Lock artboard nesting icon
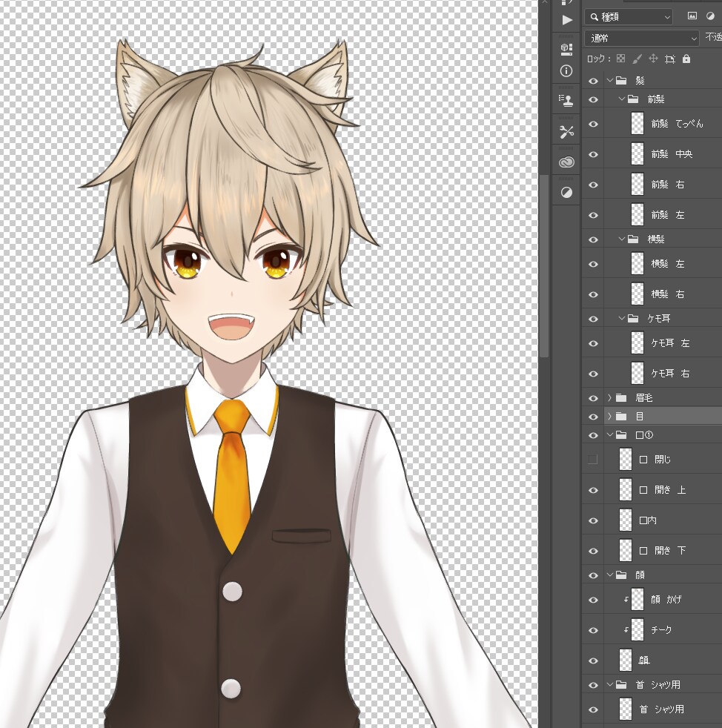 [x=669, y=59]
